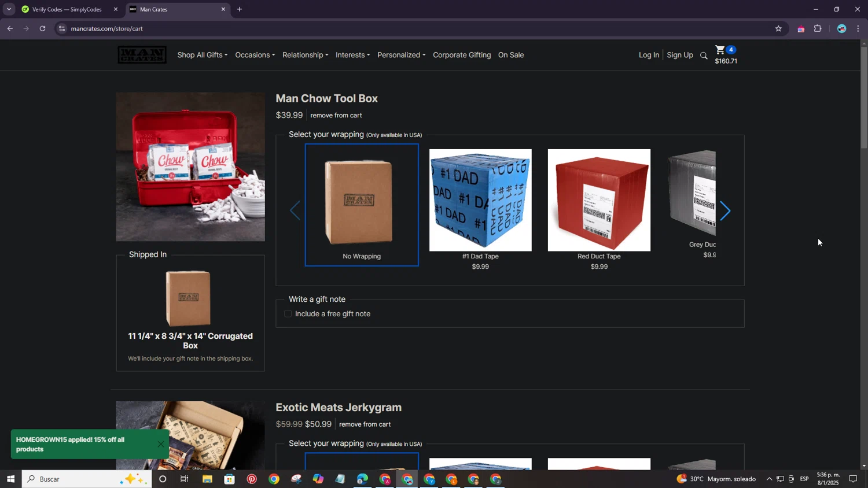Dismiss the HOMEGROWN15 applied notification

[x=161, y=444]
